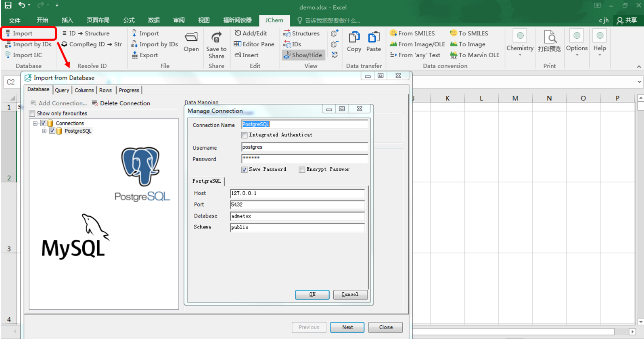The width and height of the screenshot is (644, 339).
Task: Click the File group Export button
Action: 145,55
